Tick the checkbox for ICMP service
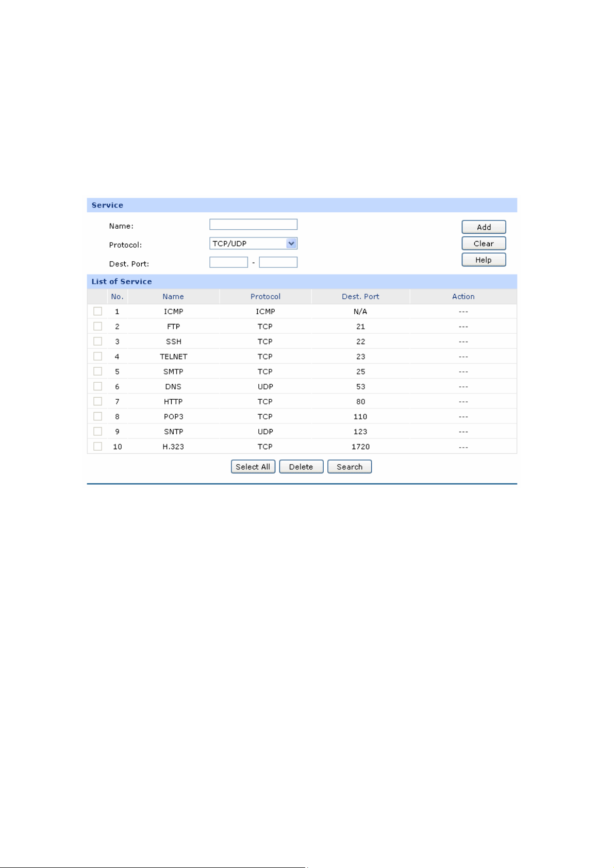 97,311
